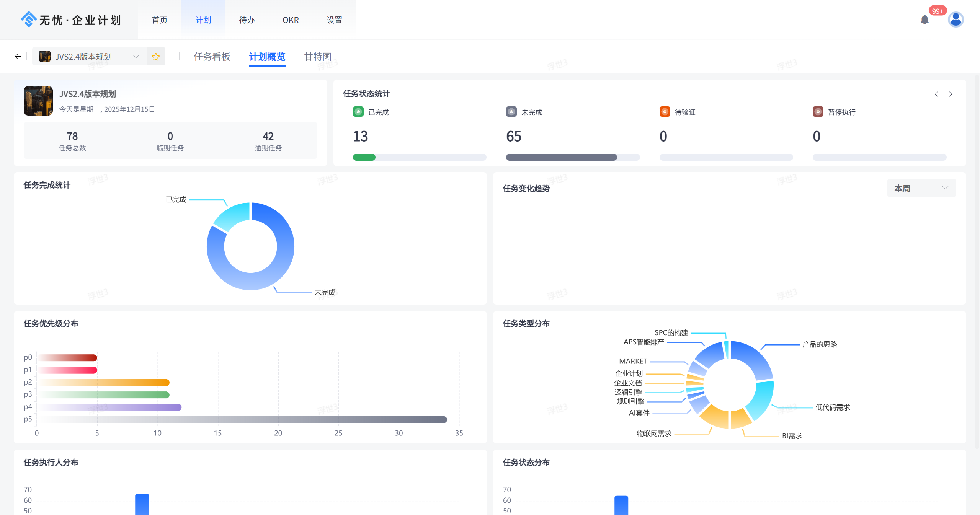Viewport: 980px width, 515px height.
Task: Click the 无忧·企业计划 logo
Action: tap(71, 20)
